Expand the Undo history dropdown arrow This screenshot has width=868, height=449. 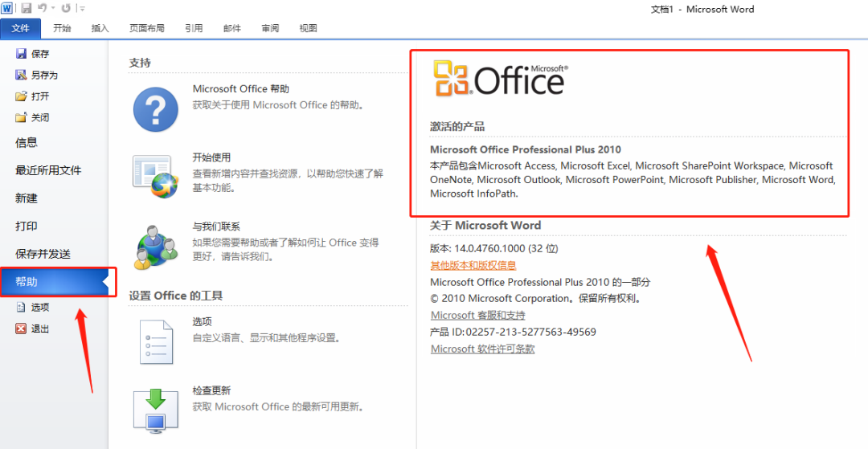[55, 9]
